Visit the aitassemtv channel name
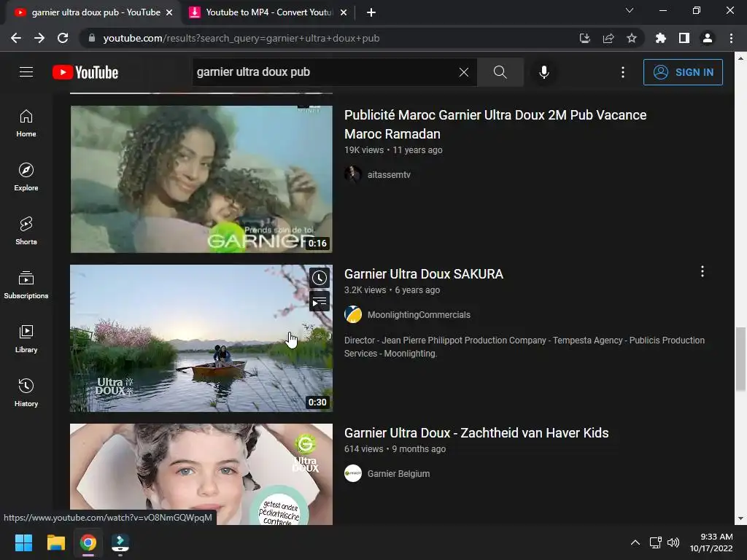The height and width of the screenshot is (560, 747). coord(389,175)
